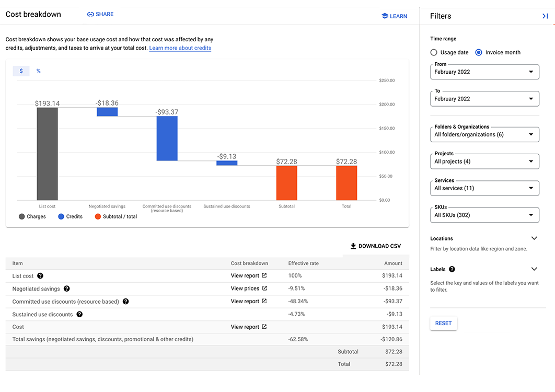555x392 pixels.
Task: Click the Cost breakdown page title
Action: point(33,15)
